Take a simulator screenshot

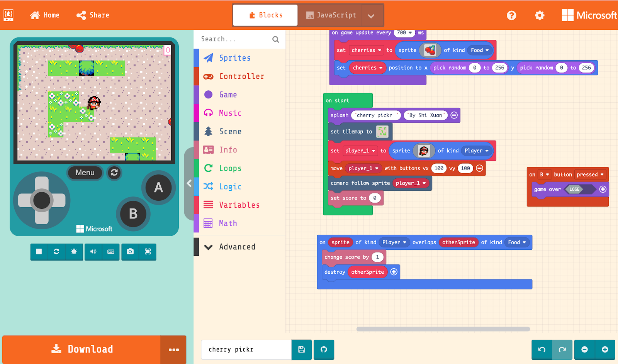[x=130, y=252]
